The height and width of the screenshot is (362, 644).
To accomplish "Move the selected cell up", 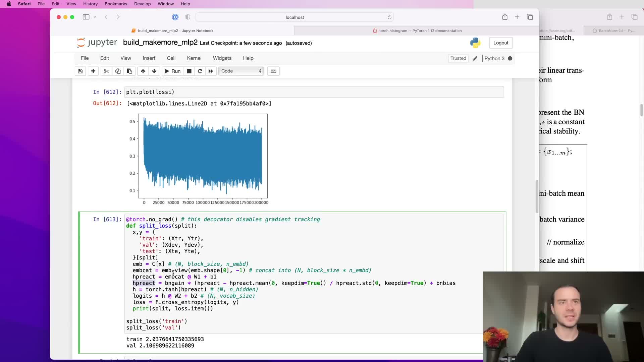I will (x=143, y=71).
